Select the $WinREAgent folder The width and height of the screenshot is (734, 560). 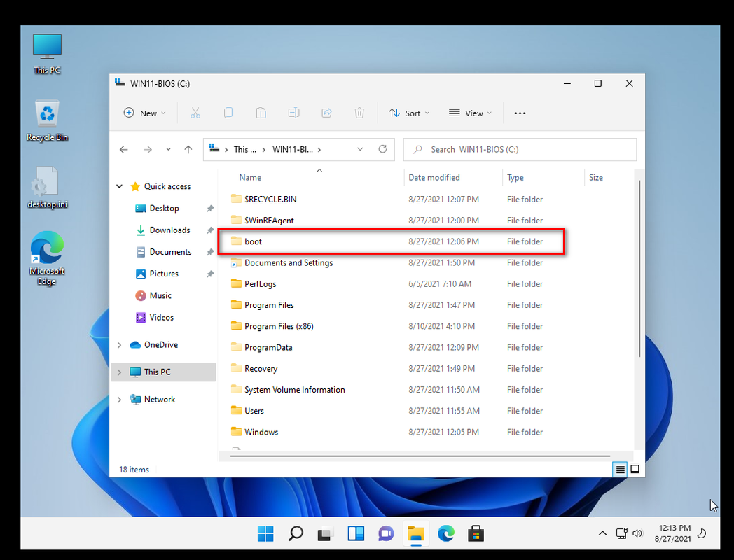[392, 220]
